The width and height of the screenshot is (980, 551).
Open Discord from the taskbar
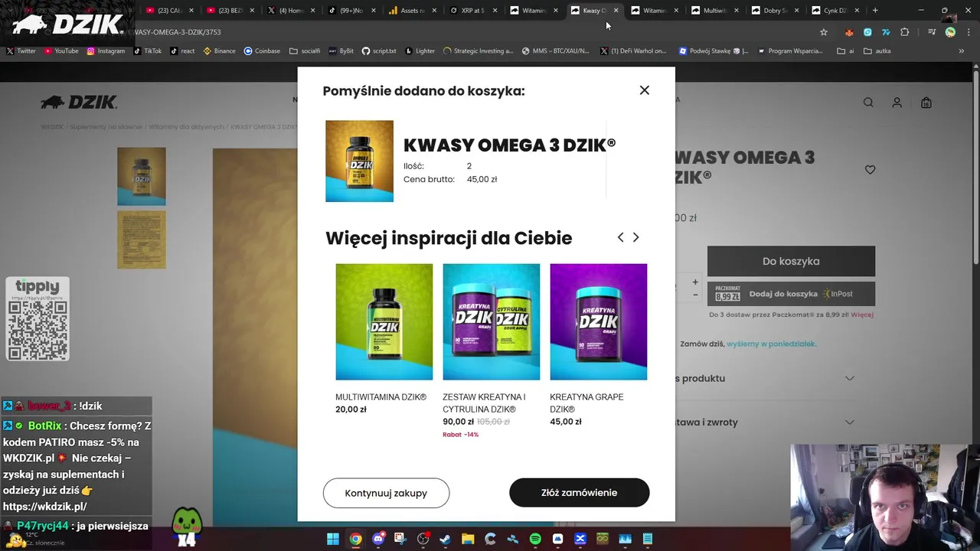click(378, 539)
